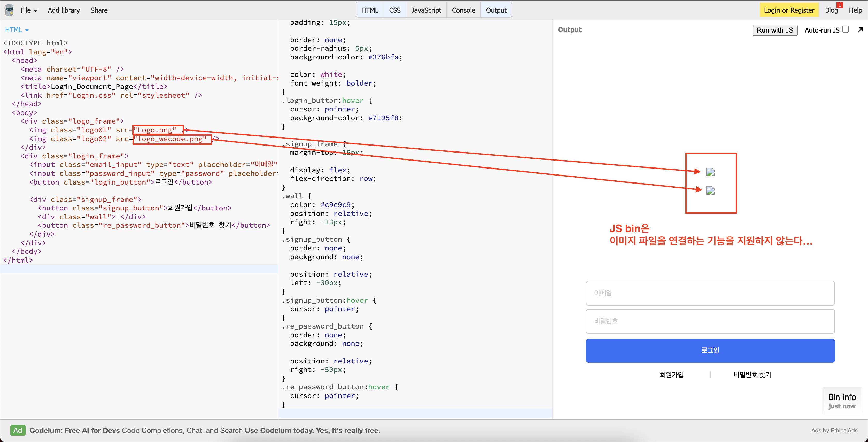This screenshot has height=442, width=868.
Task: Expand the HTML panel language dropdown
Action: (17, 30)
